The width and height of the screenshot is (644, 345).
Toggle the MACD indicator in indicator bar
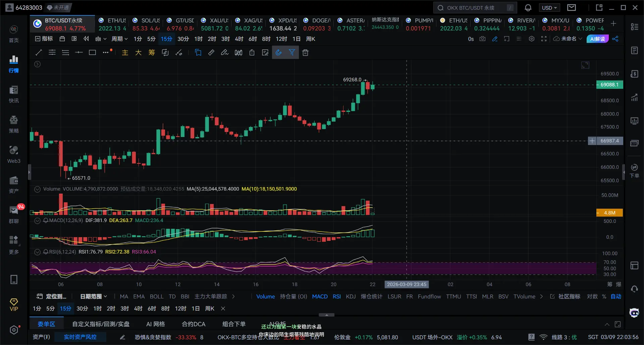click(x=320, y=296)
